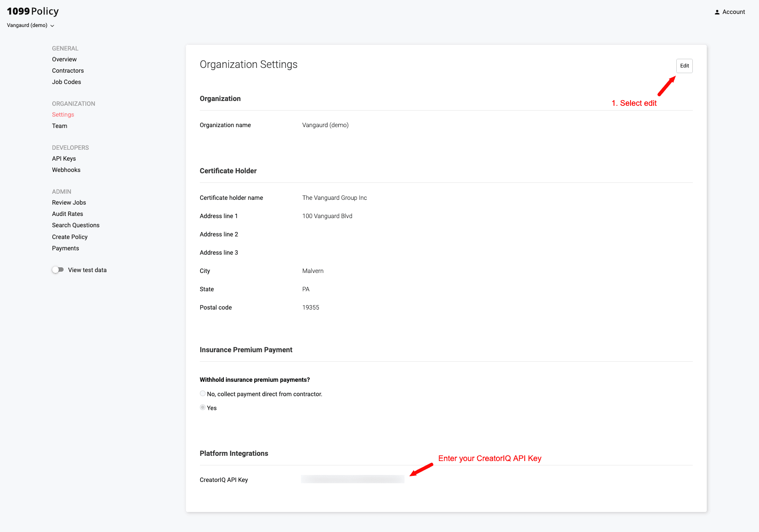This screenshot has width=759, height=532.
Task: Expand the organization dropdown chevron
Action: (x=52, y=25)
